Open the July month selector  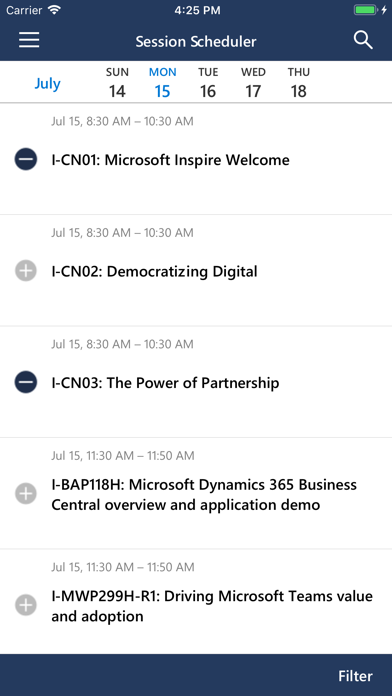48,83
